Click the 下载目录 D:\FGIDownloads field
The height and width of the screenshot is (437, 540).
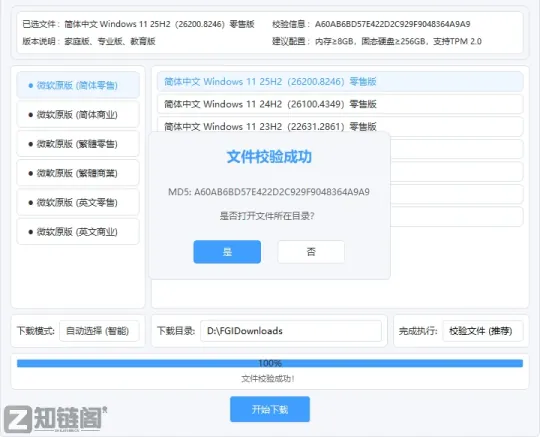click(x=291, y=331)
